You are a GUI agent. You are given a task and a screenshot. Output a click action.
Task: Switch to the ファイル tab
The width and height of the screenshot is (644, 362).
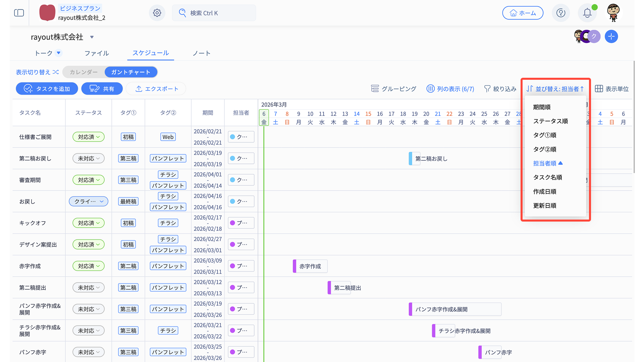(x=97, y=53)
